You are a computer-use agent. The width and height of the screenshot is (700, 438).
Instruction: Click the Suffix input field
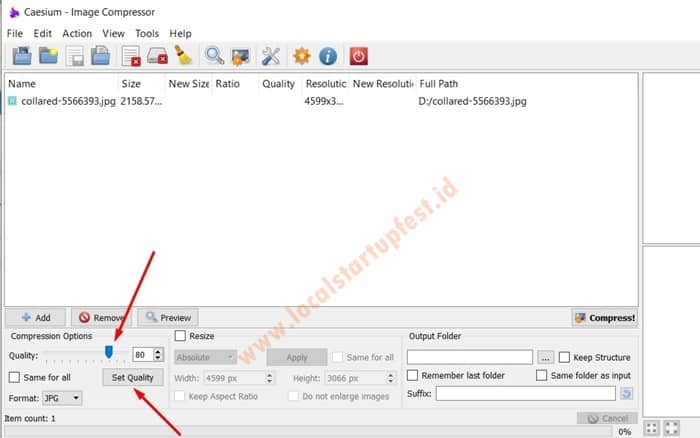tap(526, 393)
